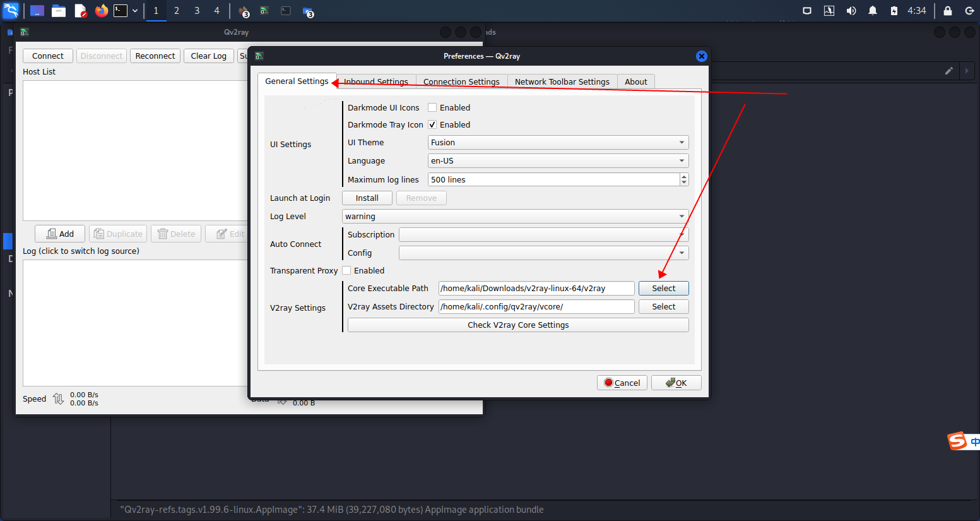Open the Auto Connect Subscription dropdown
The image size is (980, 521).
coord(544,235)
